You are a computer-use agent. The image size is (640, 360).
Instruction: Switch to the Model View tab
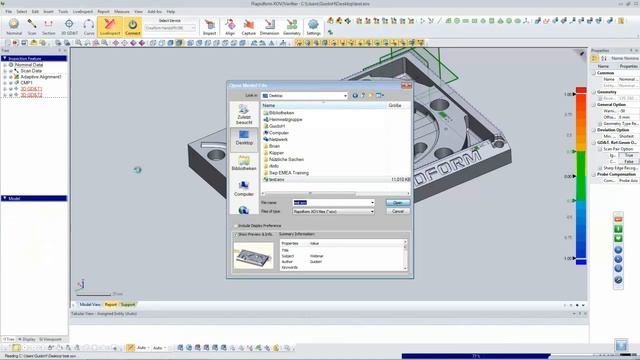(89, 304)
